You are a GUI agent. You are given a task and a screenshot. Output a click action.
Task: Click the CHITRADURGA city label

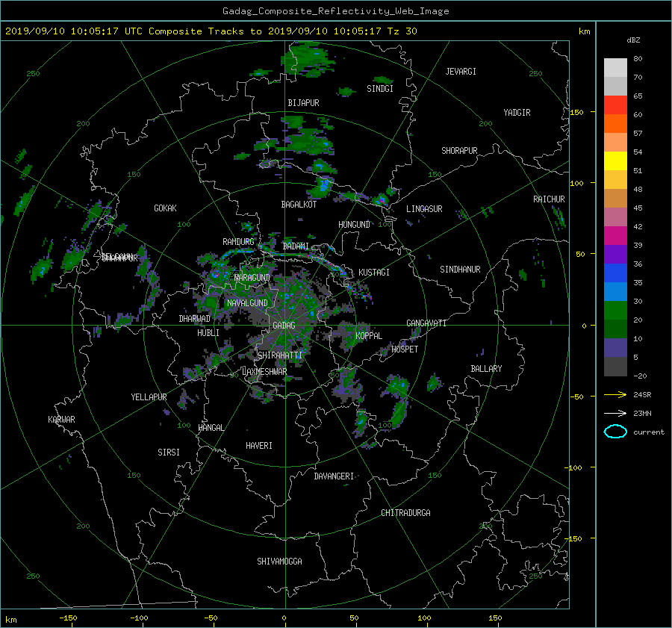point(405,513)
